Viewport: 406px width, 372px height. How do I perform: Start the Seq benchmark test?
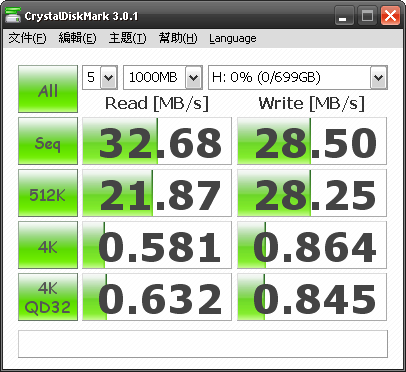[48, 141]
